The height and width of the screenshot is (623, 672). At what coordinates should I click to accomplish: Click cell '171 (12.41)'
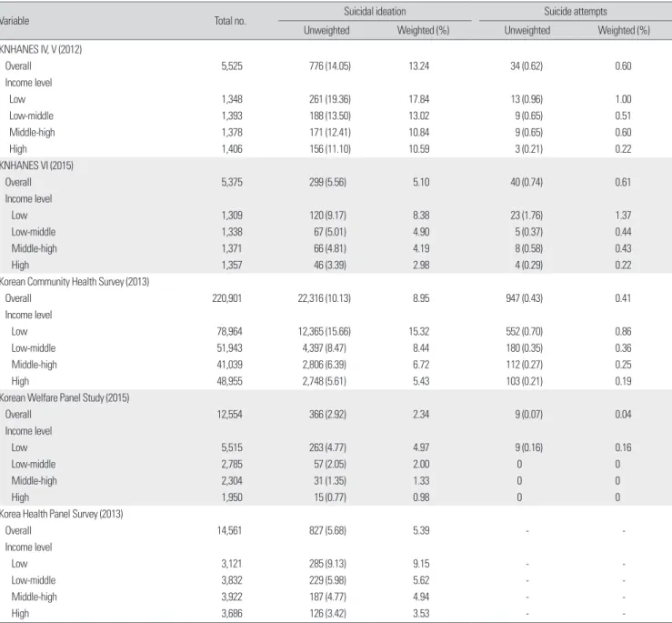click(330, 133)
